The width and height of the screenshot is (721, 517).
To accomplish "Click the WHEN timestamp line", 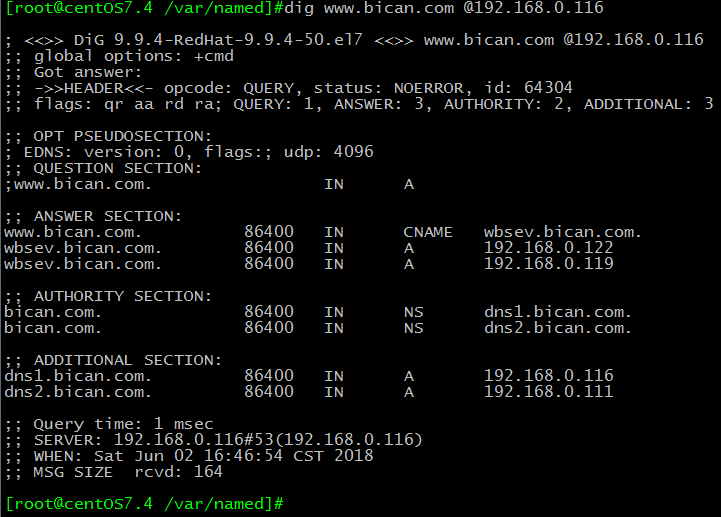I will tap(189, 456).
